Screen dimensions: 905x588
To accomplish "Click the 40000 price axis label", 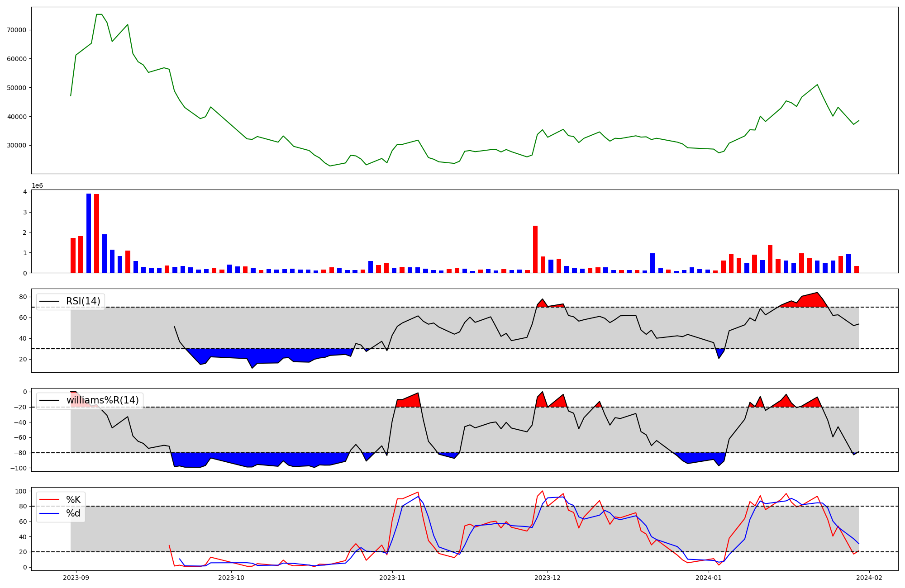I will tap(16, 117).
